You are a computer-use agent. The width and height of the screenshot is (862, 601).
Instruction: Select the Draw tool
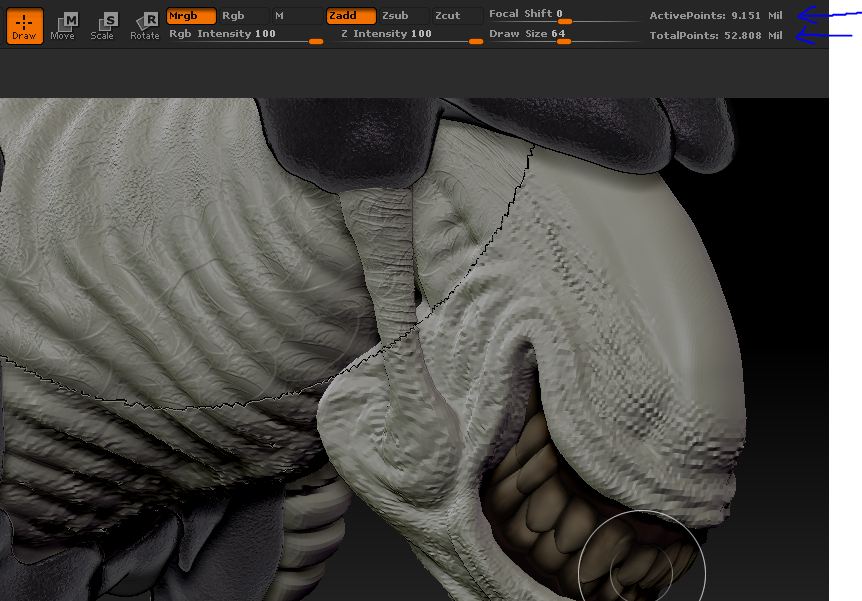[x=25, y=26]
